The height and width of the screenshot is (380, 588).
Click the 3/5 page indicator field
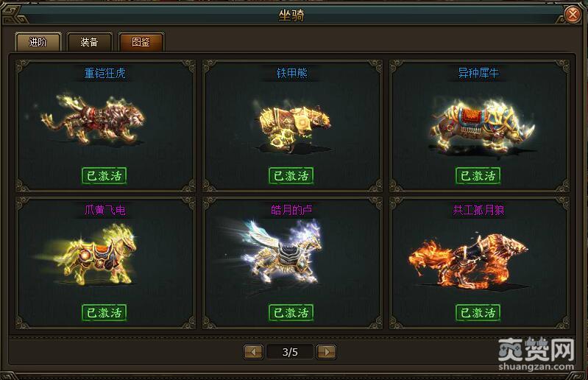click(x=290, y=352)
